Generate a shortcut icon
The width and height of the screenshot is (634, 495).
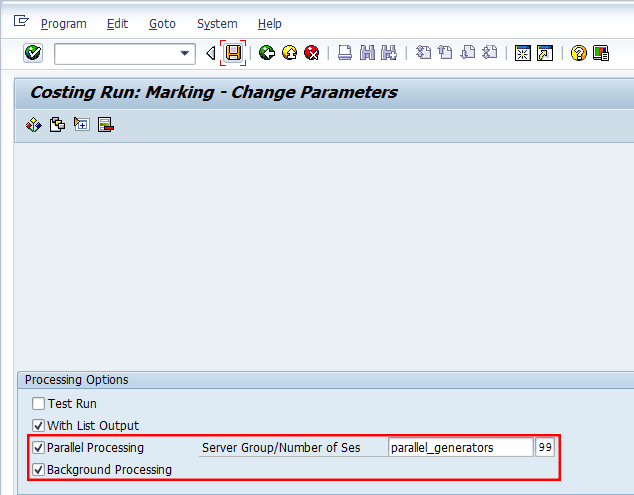point(545,53)
